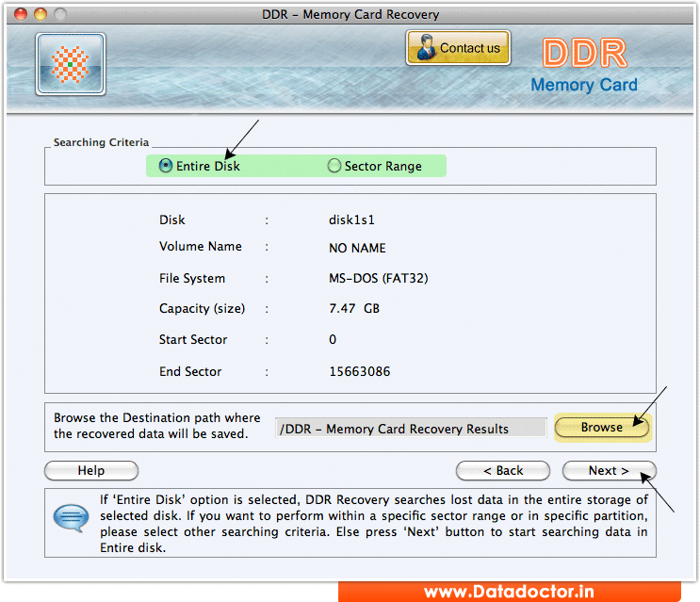Click the NO NAME volume value

point(357,248)
